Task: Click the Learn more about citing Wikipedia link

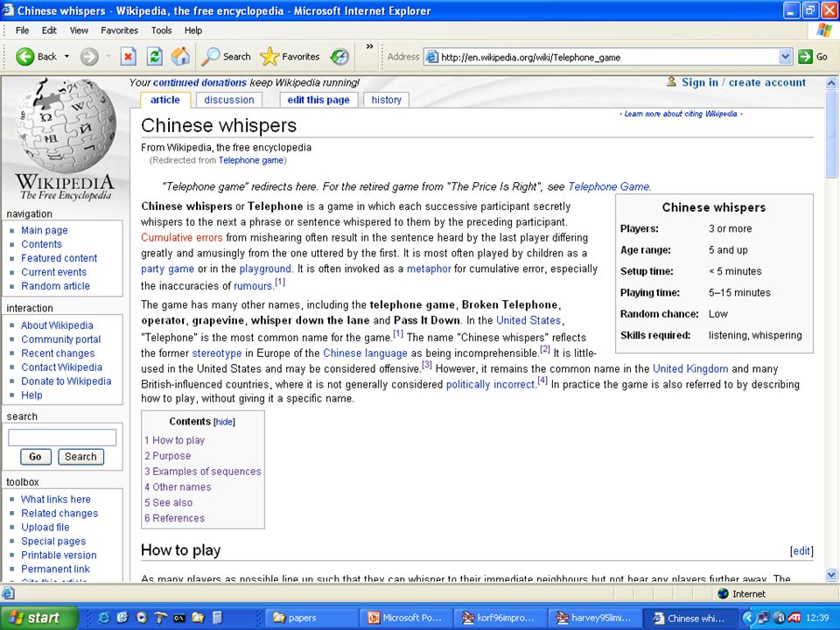Action: (x=681, y=114)
